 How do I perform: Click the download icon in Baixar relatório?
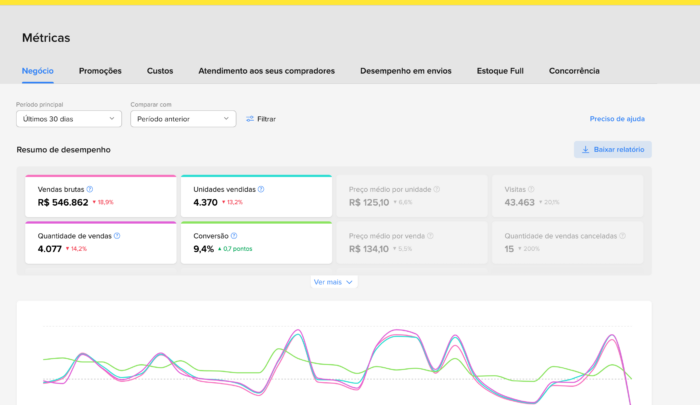coord(585,150)
